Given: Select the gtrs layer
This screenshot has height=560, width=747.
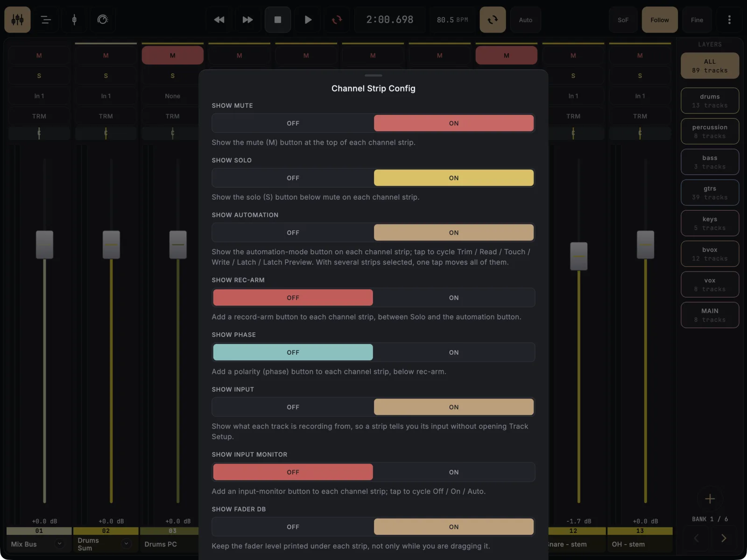Looking at the screenshot, I should tap(710, 193).
